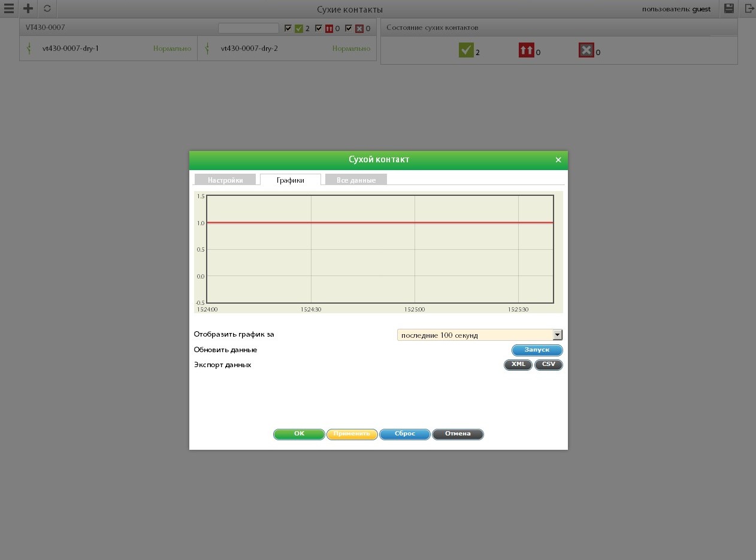Viewport: 756px width, 560px height.
Task: Open the hamburger main menu
Action: (x=8, y=9)
